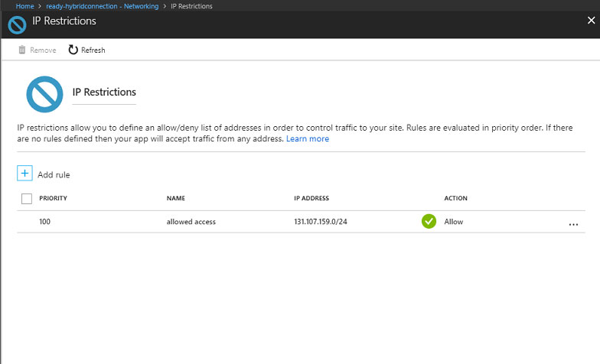Viewport: 600px width, 364px height.
Task: Click the Add rule text
Action: point(54,174)
